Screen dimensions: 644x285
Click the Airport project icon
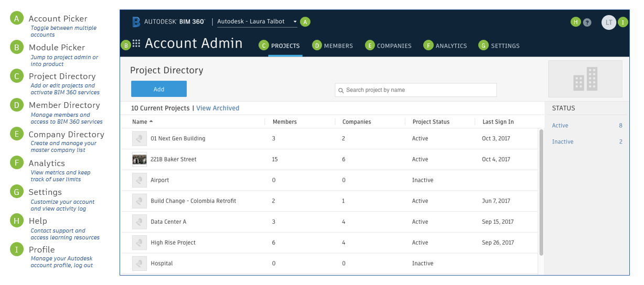click(139, 180)
